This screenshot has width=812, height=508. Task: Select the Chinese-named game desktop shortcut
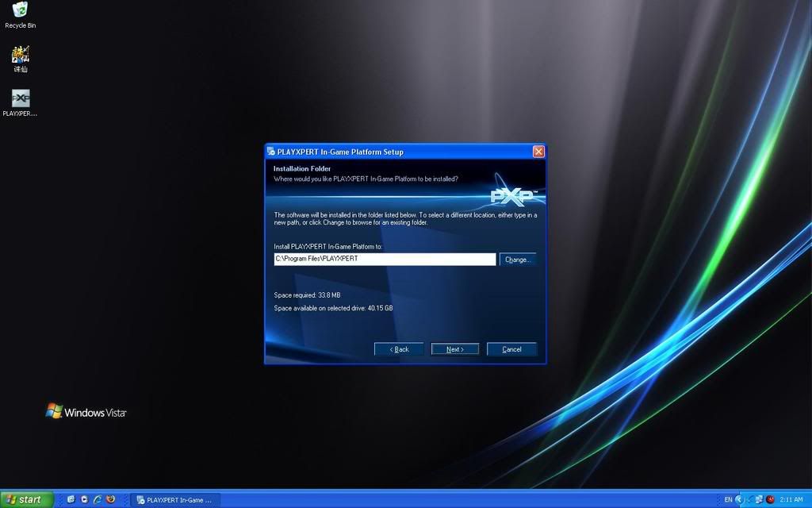(20, 59)
